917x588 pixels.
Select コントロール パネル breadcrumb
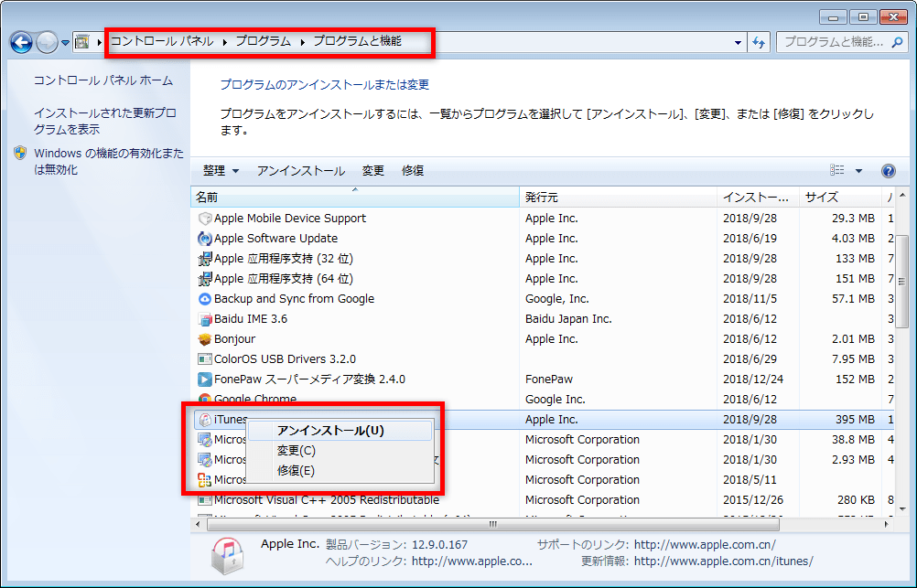tap(162, 41)
